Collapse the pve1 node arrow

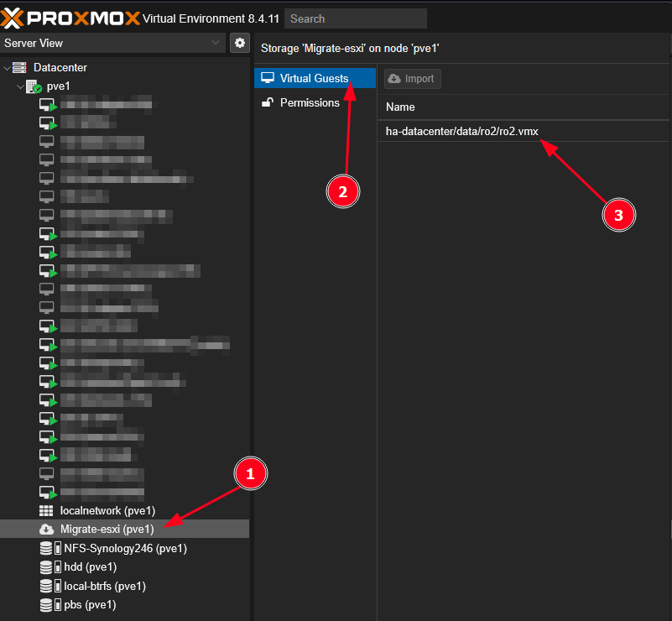(x=19, y=86)
